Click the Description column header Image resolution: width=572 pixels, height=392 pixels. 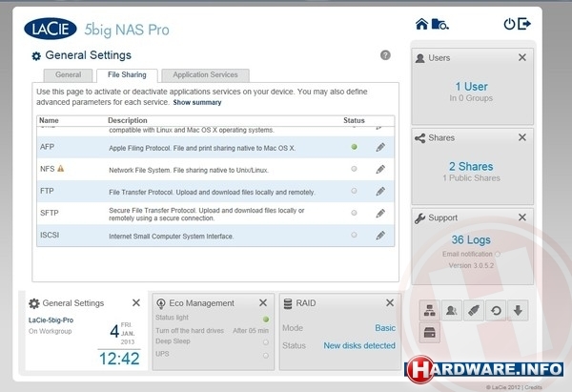coord(128,120)
